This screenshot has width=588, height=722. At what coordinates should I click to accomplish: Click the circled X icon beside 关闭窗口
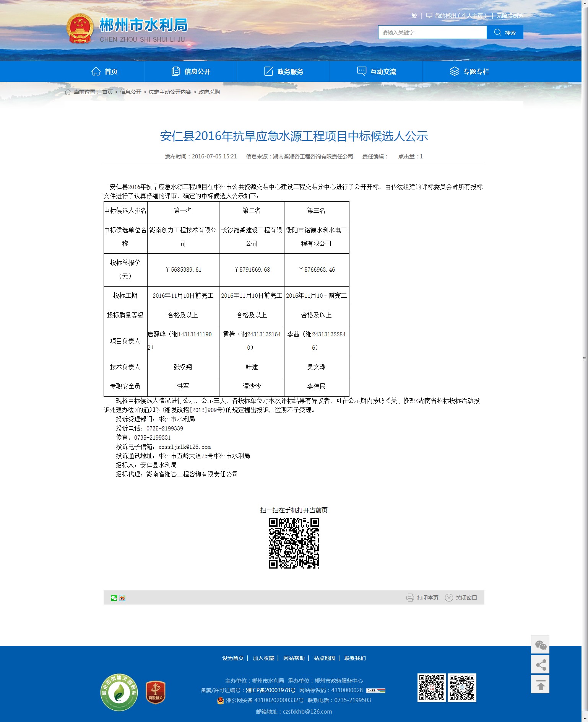coord(449,598)
